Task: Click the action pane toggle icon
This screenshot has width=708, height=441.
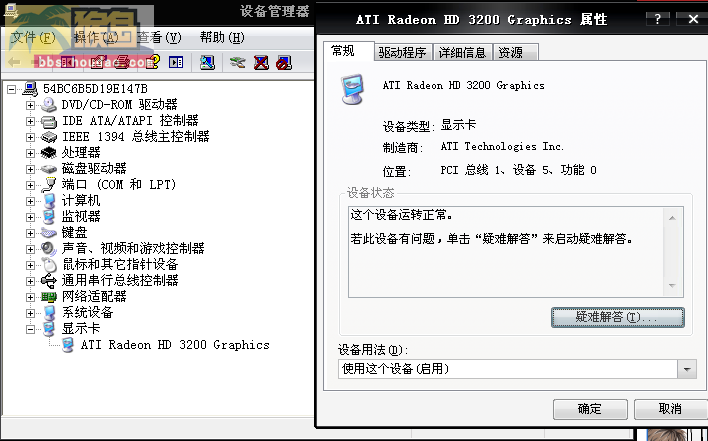Action: pyautogui.click(x=176, y=62)
